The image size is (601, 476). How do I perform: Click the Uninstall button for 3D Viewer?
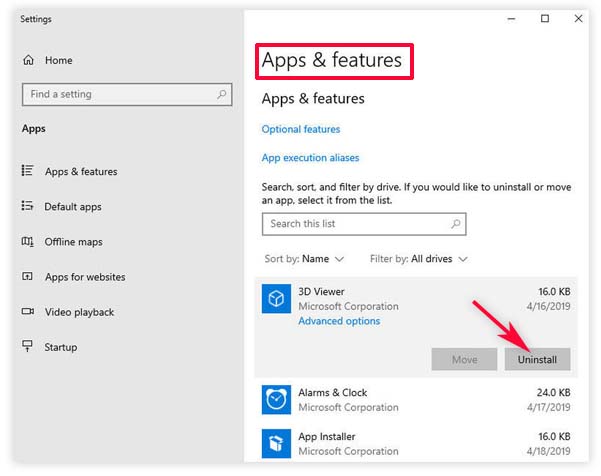[x=537, y=359]
